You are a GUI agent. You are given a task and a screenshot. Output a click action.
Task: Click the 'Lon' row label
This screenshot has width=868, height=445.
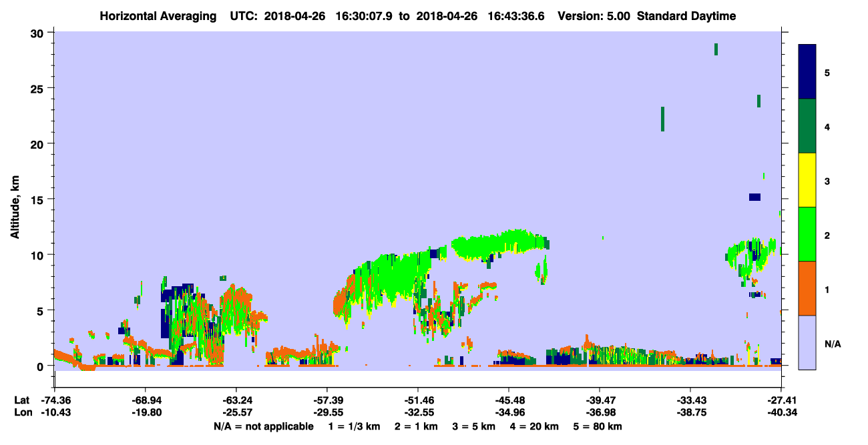tap(23, 412)
